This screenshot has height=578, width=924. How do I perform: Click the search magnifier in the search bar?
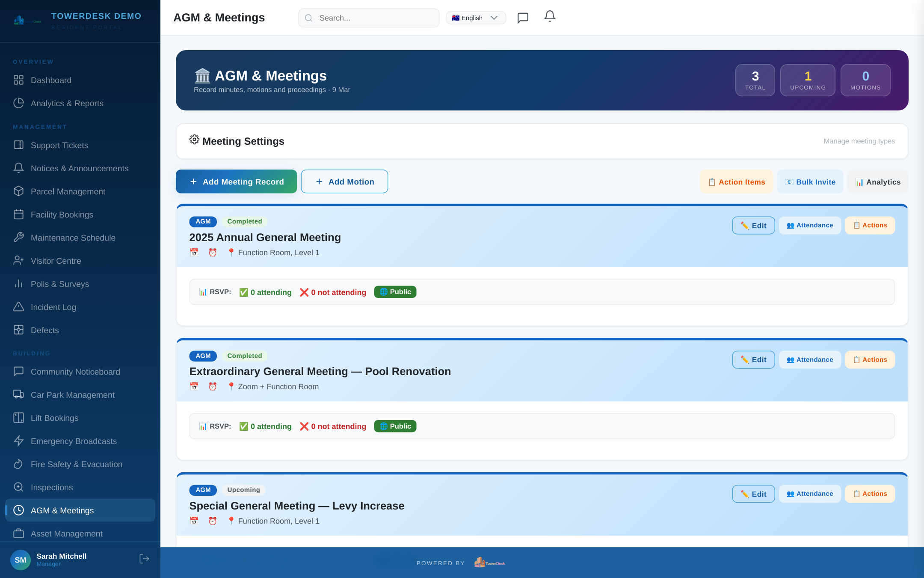pos(308,18)
